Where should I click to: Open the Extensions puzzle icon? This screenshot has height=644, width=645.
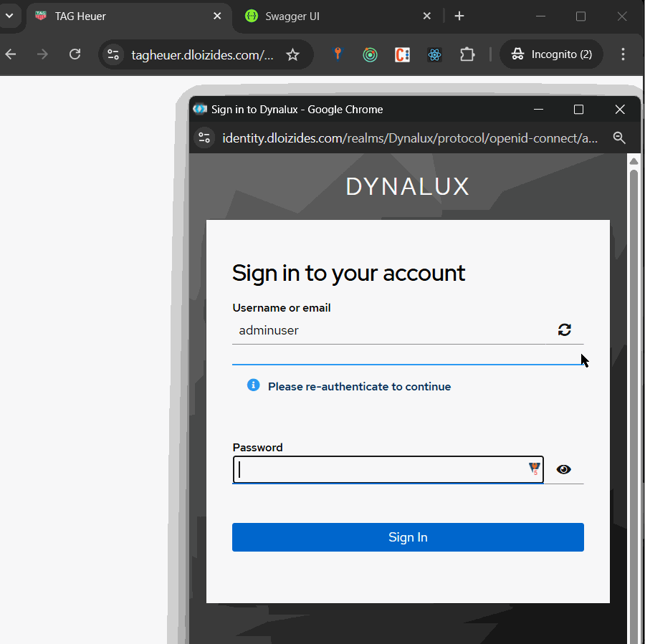click(467, 55)
